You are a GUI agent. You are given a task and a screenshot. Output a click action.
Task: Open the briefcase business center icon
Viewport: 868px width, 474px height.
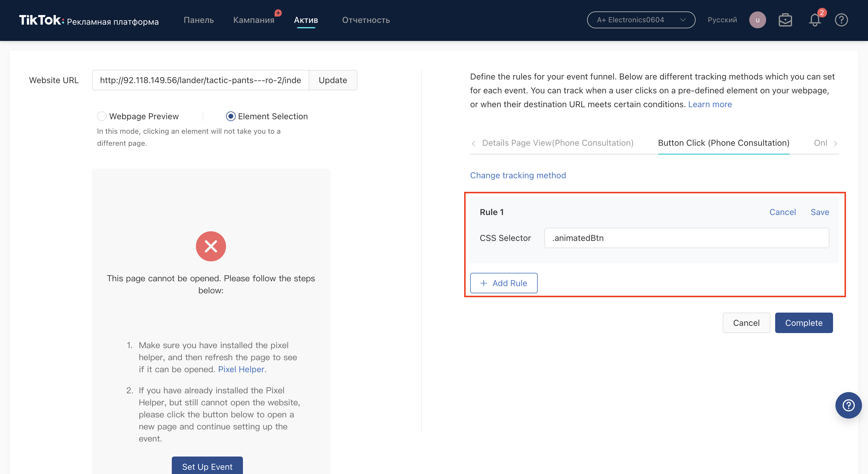(x=785, y=20)
